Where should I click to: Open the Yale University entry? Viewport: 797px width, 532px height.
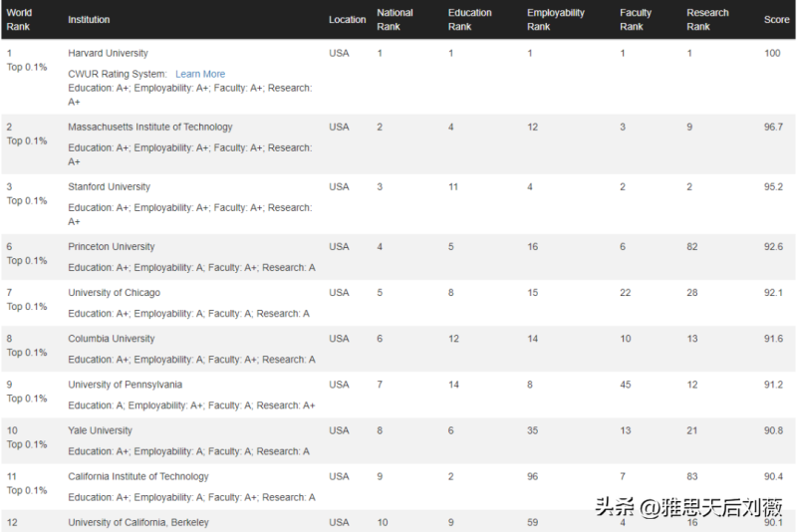click(x=100, y=430)
